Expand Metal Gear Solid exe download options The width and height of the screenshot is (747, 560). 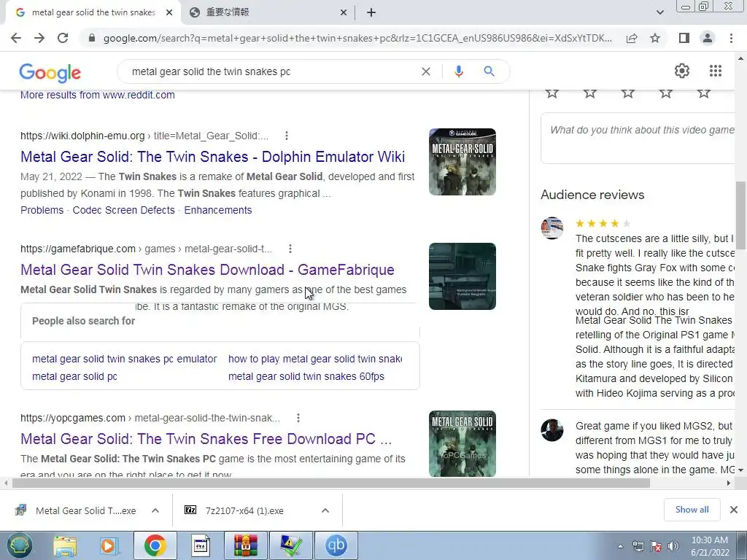pos(155,510)
